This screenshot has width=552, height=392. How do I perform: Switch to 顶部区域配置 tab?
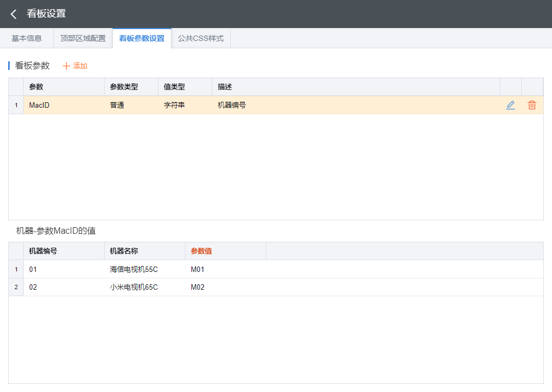point(83,38)
